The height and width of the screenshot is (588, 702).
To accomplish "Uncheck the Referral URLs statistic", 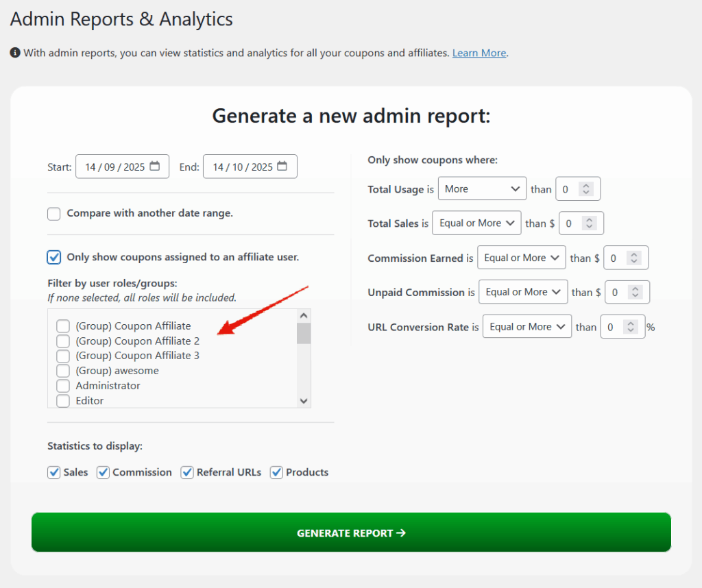I will click(x=187, y=472).
